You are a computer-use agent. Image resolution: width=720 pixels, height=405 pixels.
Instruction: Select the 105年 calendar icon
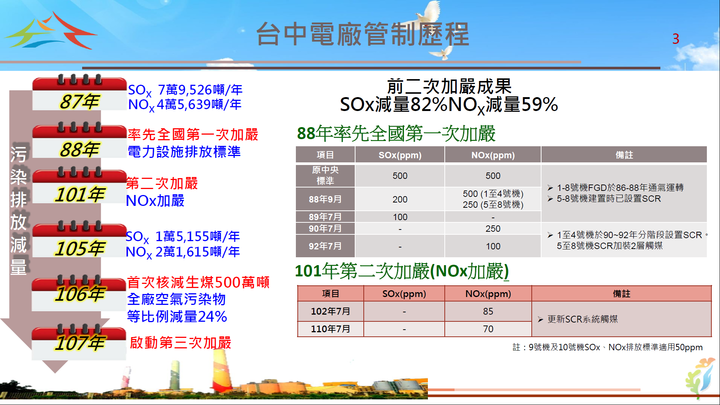pyautogui.click(x=79, y=239)
